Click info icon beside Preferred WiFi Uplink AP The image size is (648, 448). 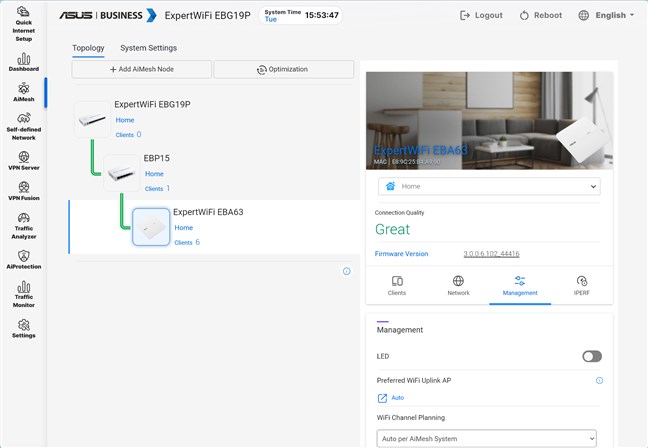pos(599,380)
